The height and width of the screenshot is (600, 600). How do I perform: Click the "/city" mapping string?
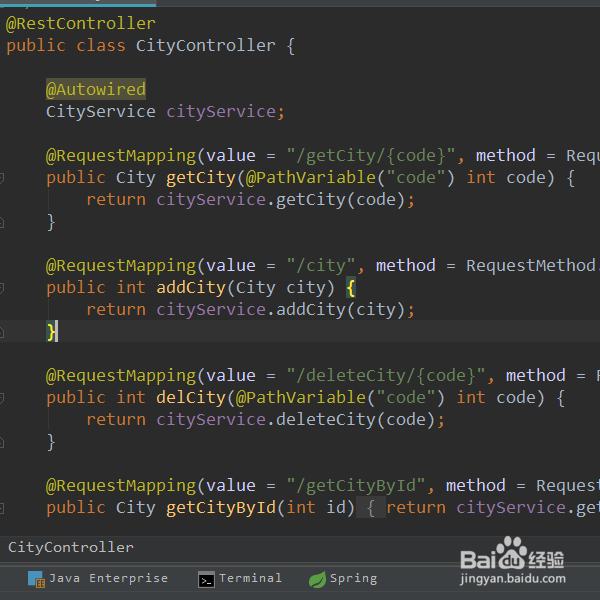coord(321,266)
